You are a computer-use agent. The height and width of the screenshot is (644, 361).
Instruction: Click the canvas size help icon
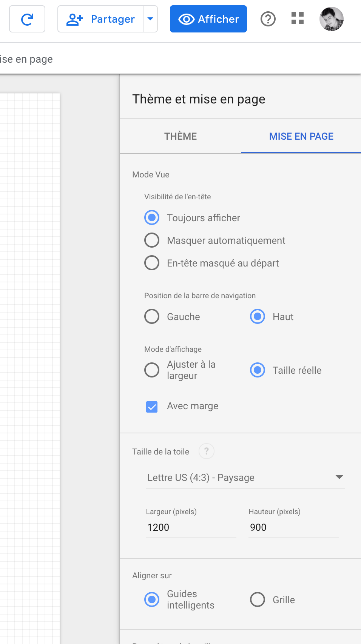(x=207, y=451)
